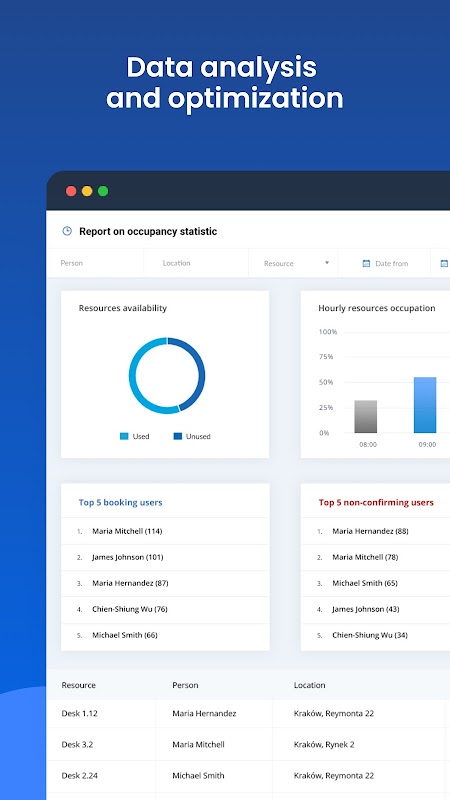Viewport: 450px width, 800px height.
Task: Click the yellow window minimize dot
Action: [87, 191]
